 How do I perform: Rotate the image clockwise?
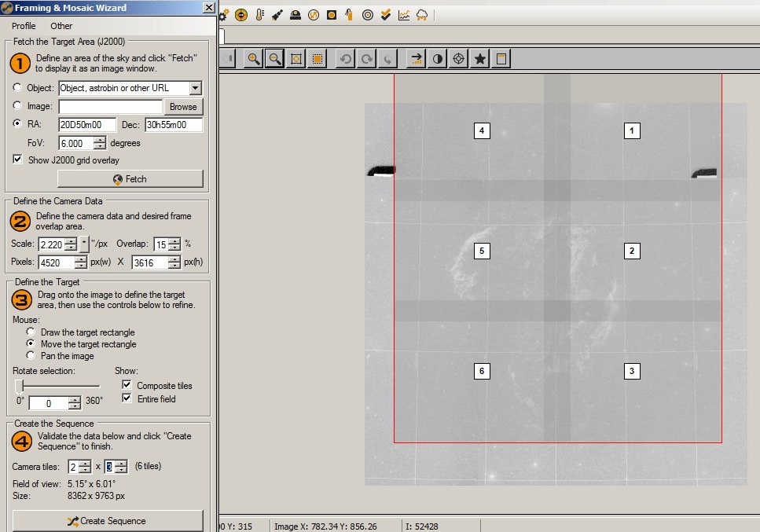tap(367, 59)
